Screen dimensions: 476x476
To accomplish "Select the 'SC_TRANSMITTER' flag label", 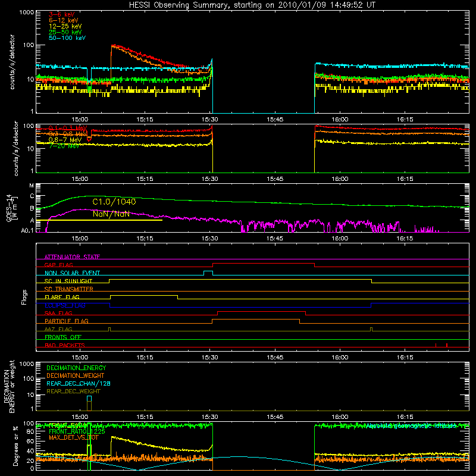I will (x=69, y=289).
